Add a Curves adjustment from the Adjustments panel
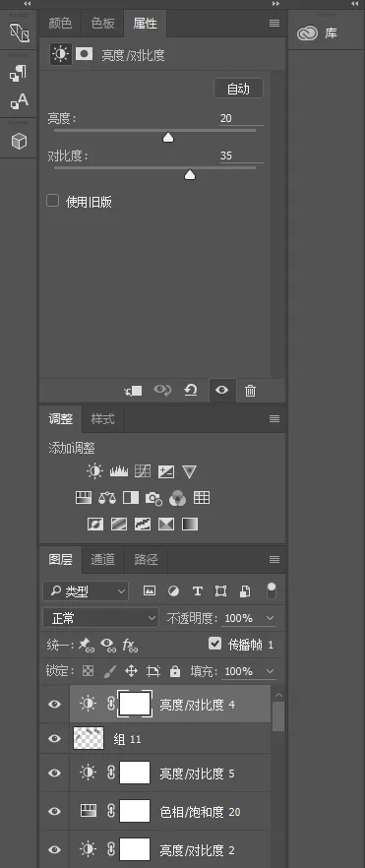The width and height of the screenshot is (365, 868). pos(143,471)
